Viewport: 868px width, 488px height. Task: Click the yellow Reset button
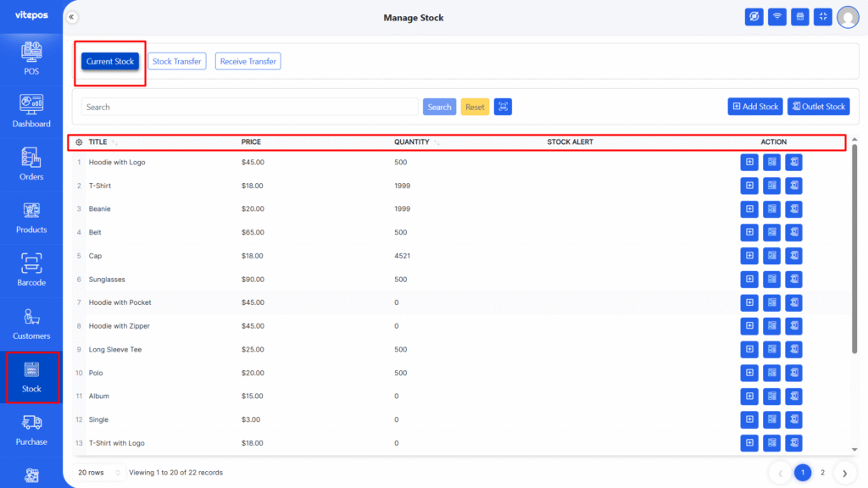click(475, 107)
